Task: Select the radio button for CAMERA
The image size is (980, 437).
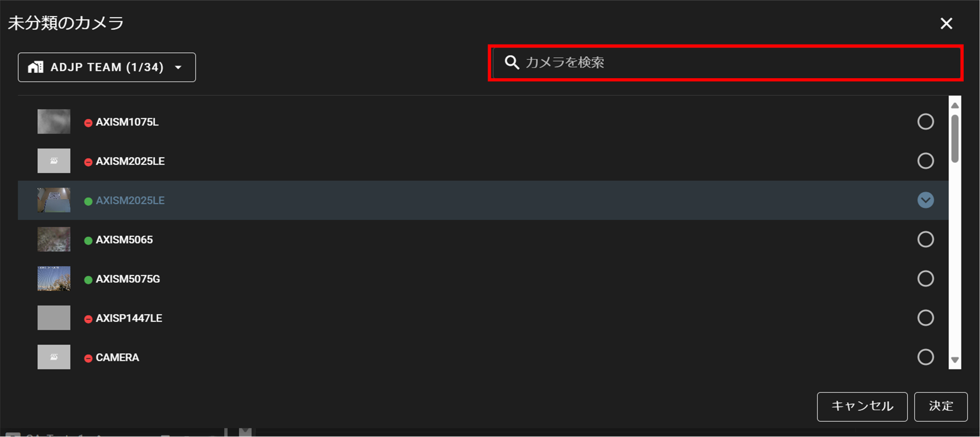Action: click(925, 357)
